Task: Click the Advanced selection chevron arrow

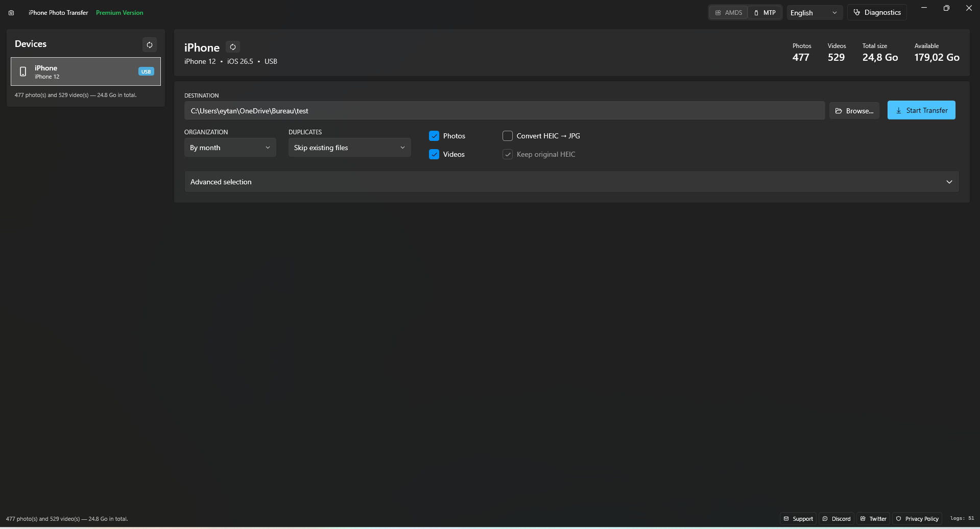Action: (x=949, y=182)
